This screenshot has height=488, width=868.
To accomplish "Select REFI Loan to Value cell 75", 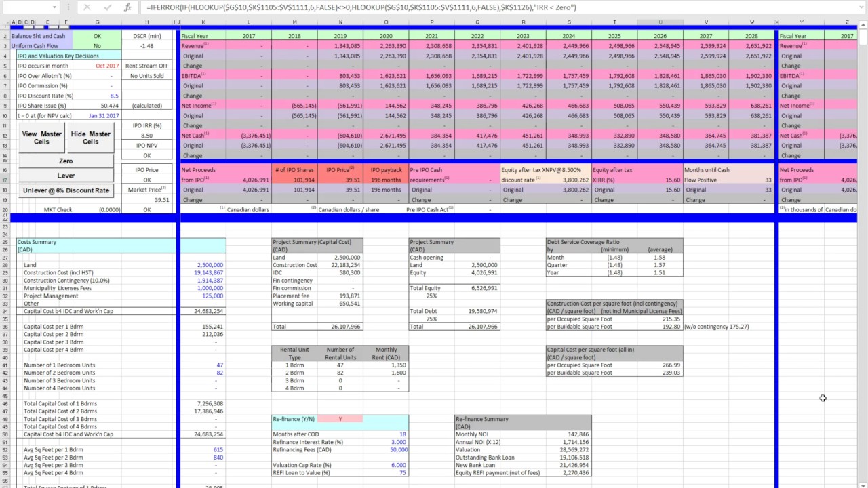I will click(386, 472).
